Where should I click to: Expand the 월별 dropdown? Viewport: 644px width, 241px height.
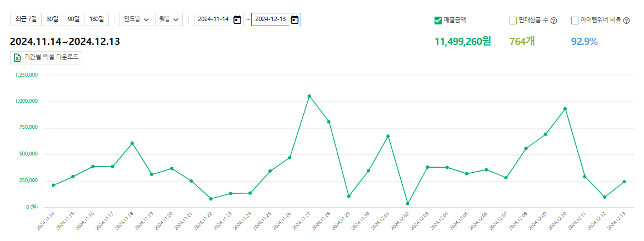click(169, 19)
